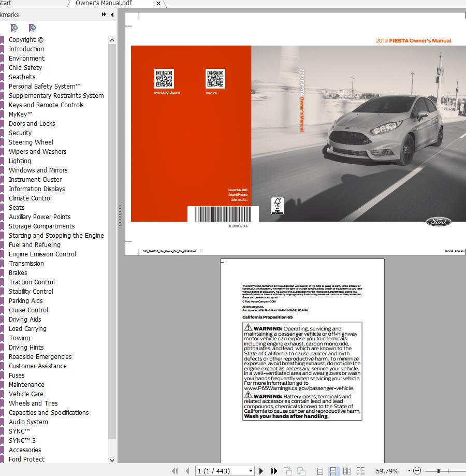The height and width of the screenshot is (476, 466).
Task: Click the 59.79% zoom value
Action: pyautogui.click(x=387, y=471)
